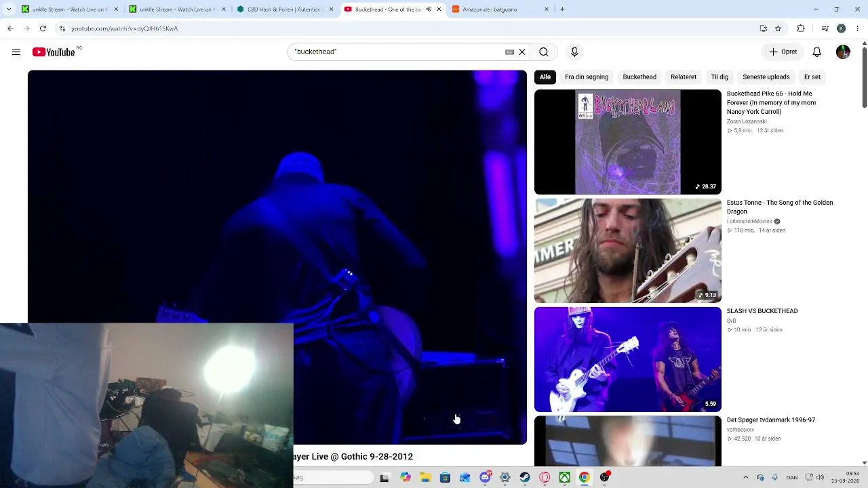868x488 pixels.
Task: Open Task View in the taskbar
Action: [x=384, y=478]
